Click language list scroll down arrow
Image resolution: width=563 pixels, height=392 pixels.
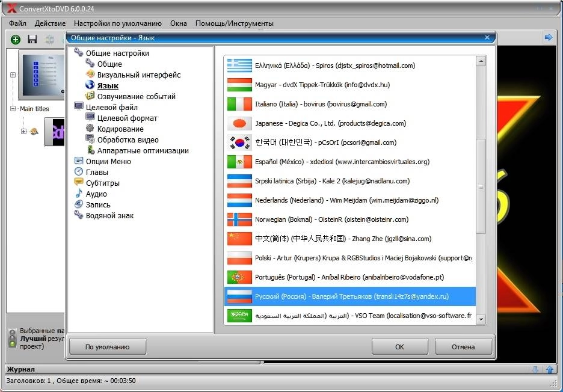(x=481, y=319)
